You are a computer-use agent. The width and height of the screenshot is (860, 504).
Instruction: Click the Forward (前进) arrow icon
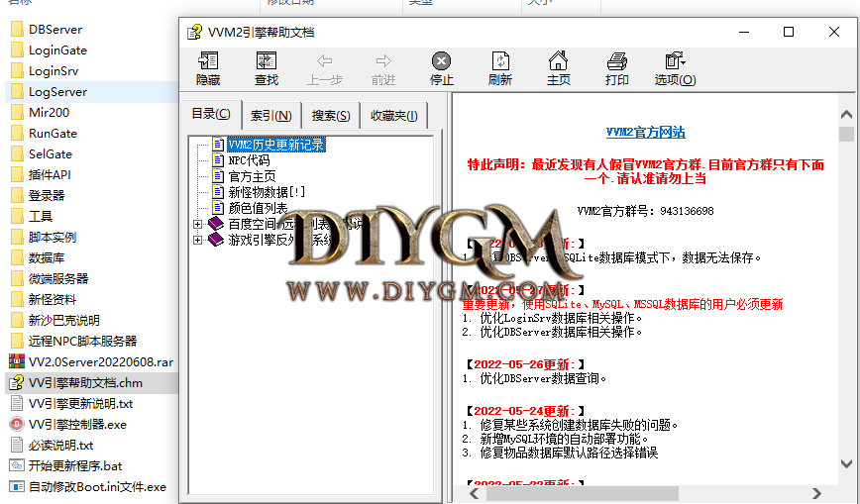coord(383,60)
